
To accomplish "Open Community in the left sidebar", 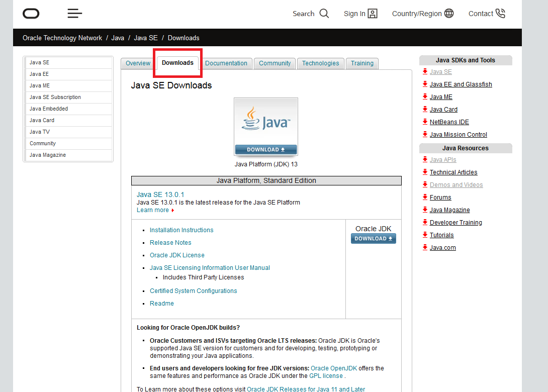I will [69, 143].
